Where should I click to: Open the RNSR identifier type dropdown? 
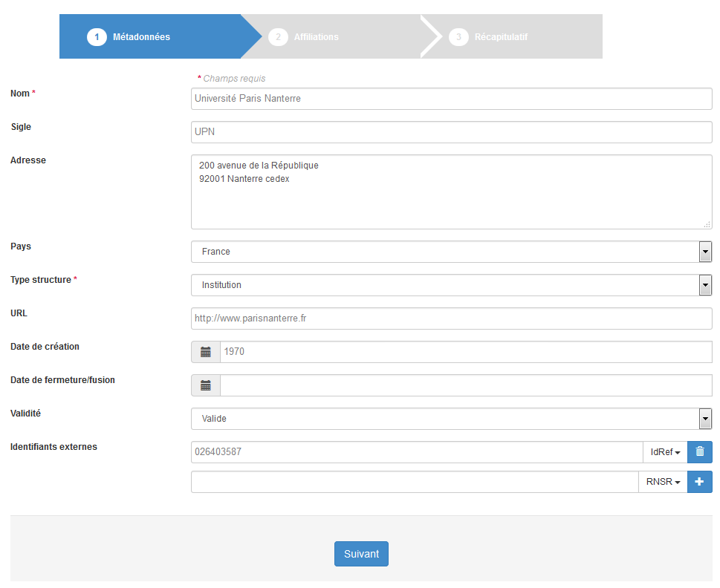[x=663, y=482]
